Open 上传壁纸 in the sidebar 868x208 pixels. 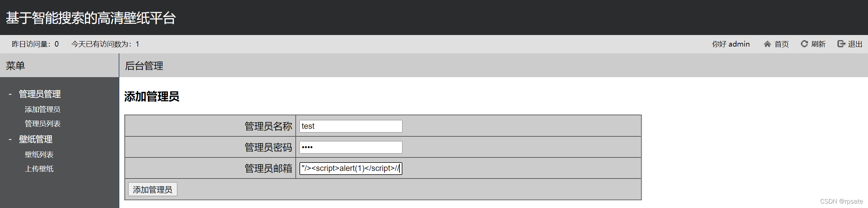coord(39,169)
